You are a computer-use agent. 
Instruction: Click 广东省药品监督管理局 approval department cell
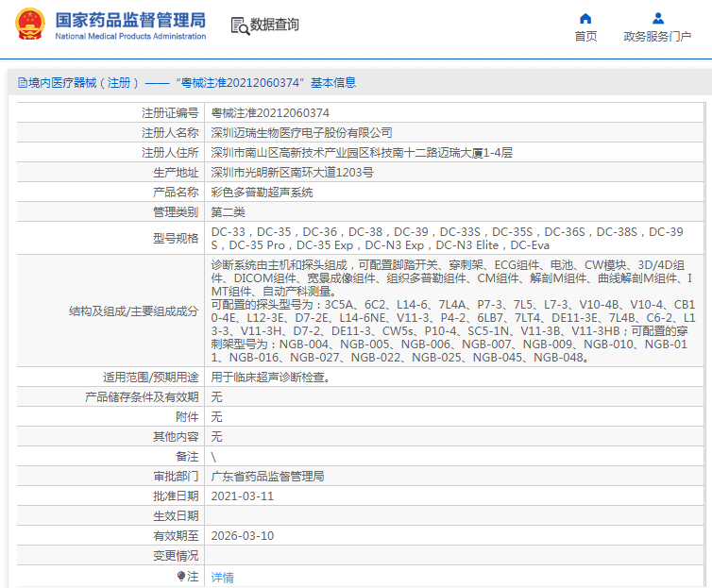pos(454,476)
